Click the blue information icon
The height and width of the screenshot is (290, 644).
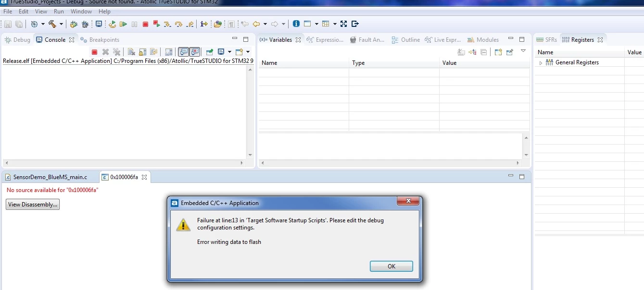[x=296, y=24]
